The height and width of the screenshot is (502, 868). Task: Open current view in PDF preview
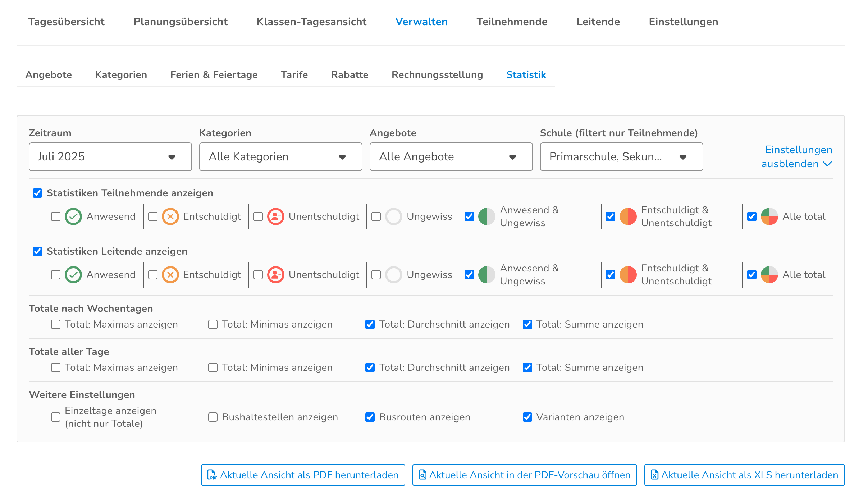pyautogui.click(x=525, y=475)
